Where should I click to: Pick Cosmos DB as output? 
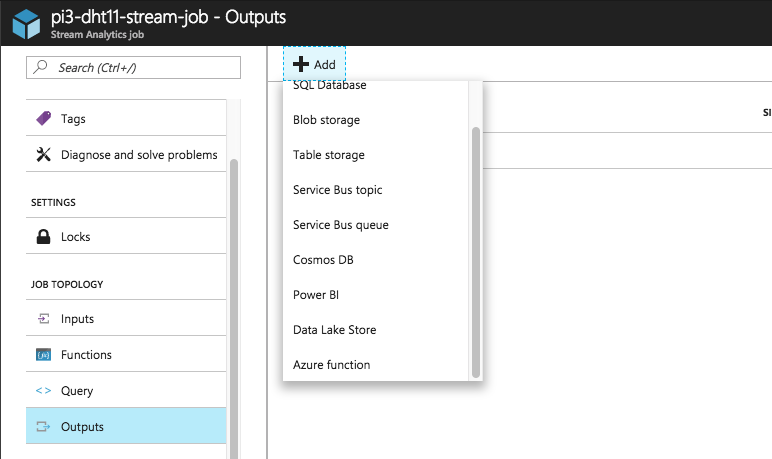pos(376,260)
